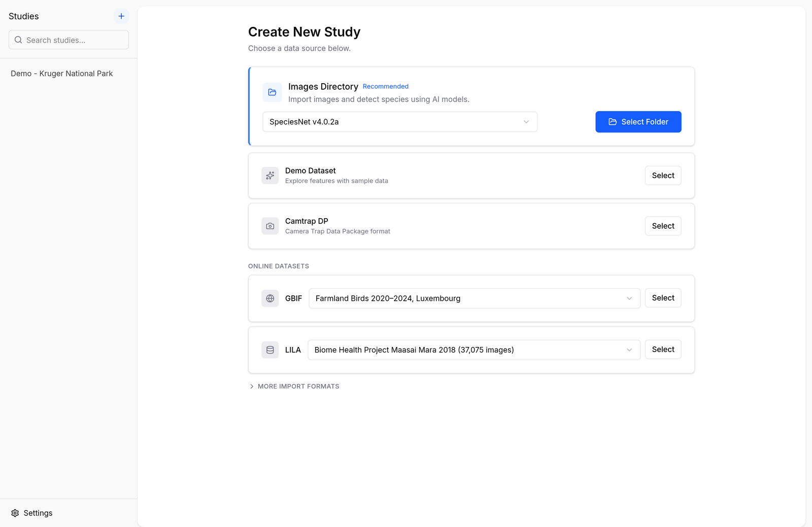
Task: Click the blue Select Folder button
Action: (x=638, y=122)
